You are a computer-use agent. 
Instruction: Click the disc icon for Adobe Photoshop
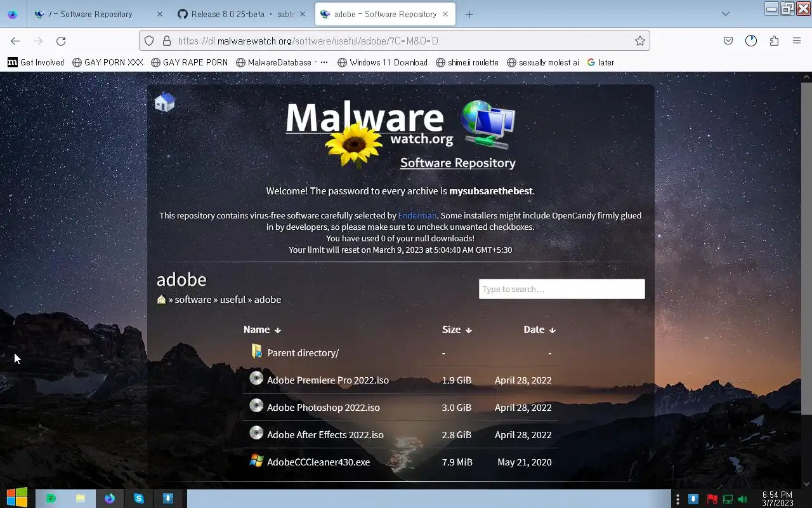(x=256, y=406)
